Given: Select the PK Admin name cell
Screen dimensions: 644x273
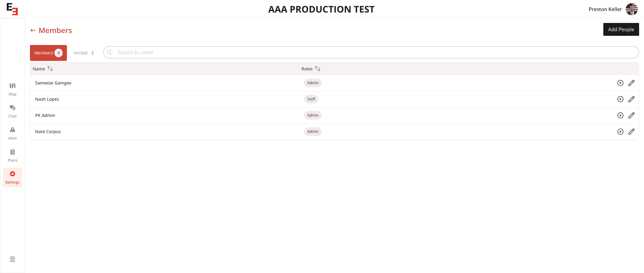Looking at the screenshot, I should click(45, 115).
